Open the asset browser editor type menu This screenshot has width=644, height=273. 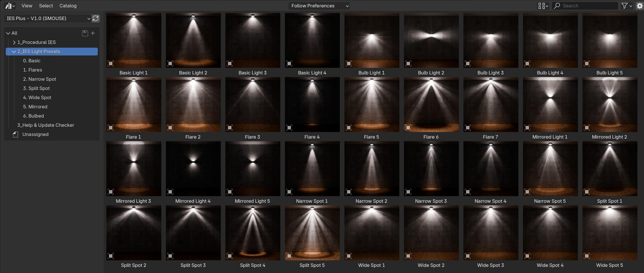click(10, 6)
